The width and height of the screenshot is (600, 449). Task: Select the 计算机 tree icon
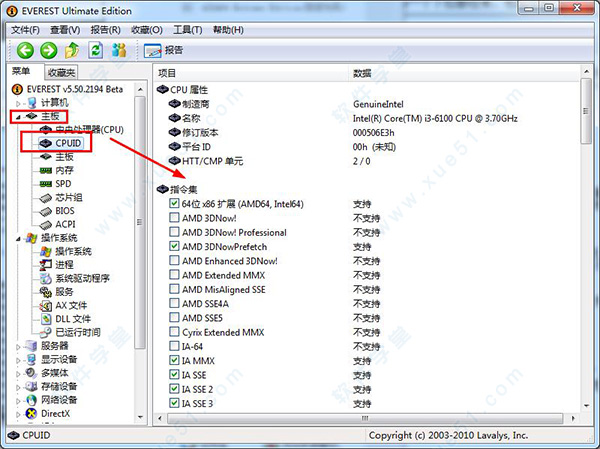point(33,103)
